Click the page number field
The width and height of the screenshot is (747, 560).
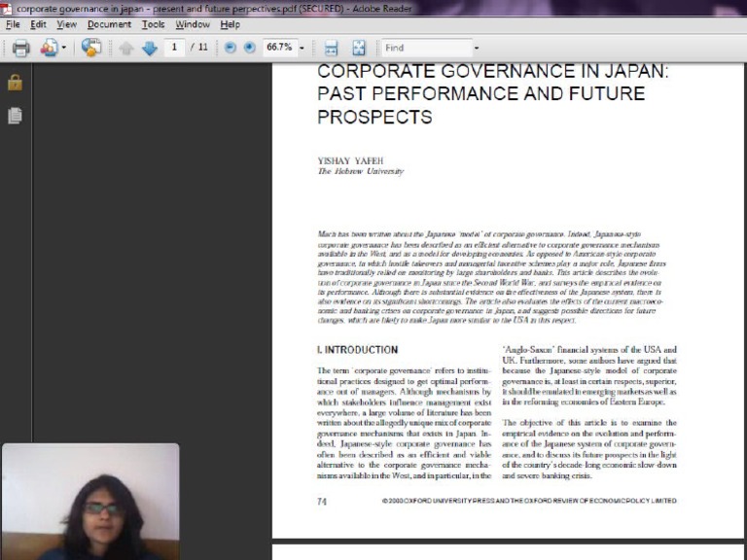174,48
